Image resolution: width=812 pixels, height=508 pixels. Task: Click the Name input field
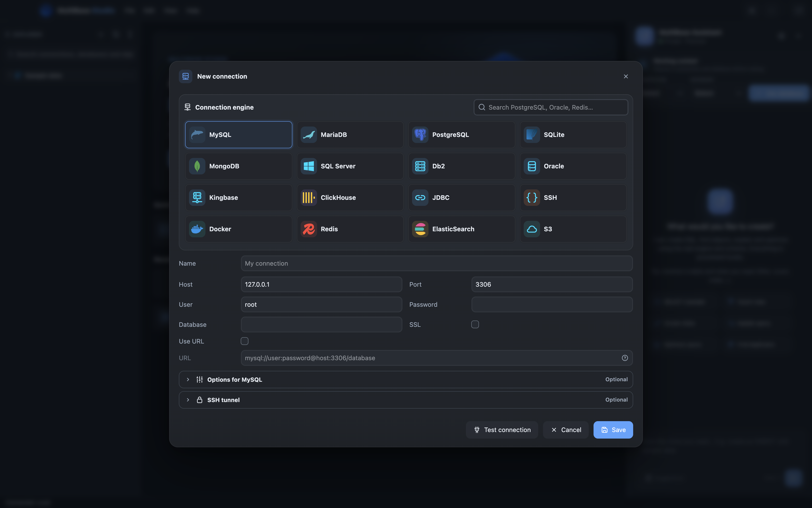coord(436,263)
